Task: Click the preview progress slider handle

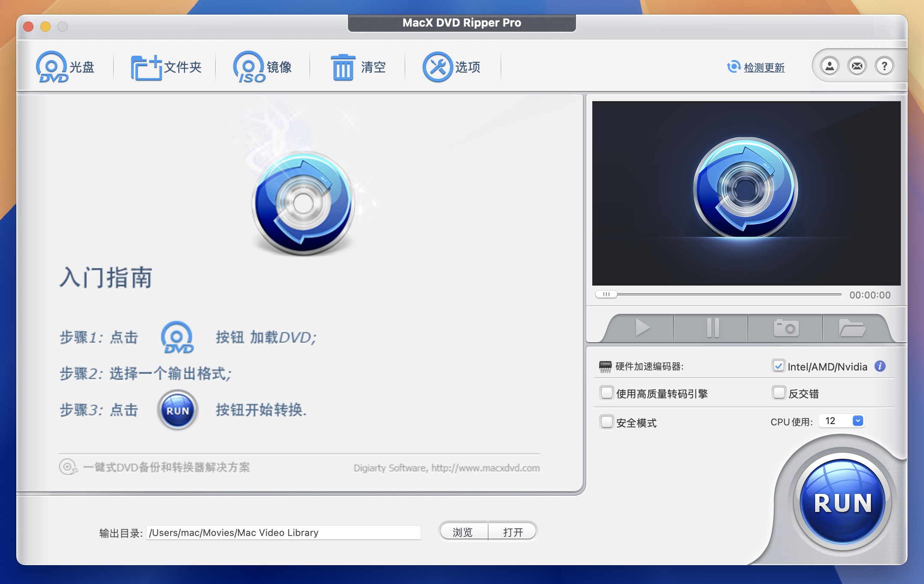Action: (x=606, y=294)
